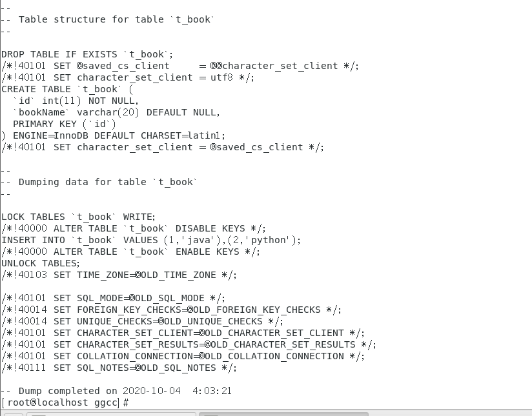
Task: Click the DISABLE KEYS alter table line
Action: [134, 228]
